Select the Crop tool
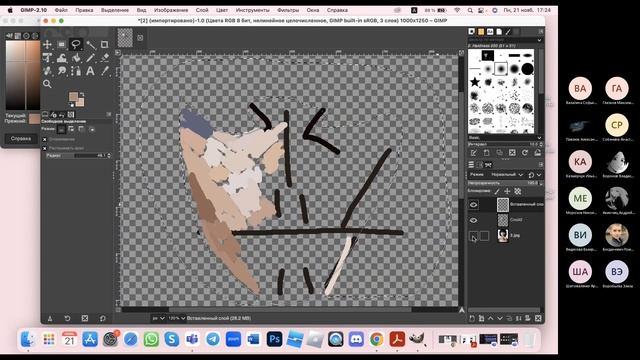Viewport: 640px width, 360px height. [104, 44]
